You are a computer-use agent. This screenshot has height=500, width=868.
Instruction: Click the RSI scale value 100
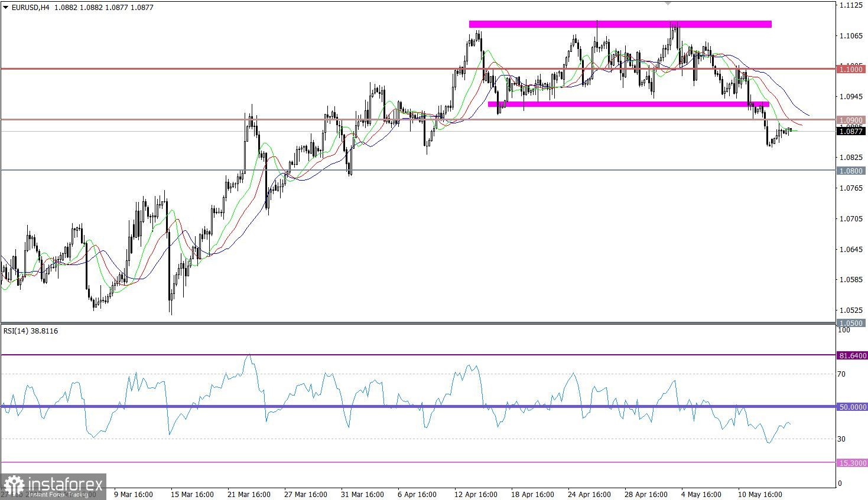844,331
